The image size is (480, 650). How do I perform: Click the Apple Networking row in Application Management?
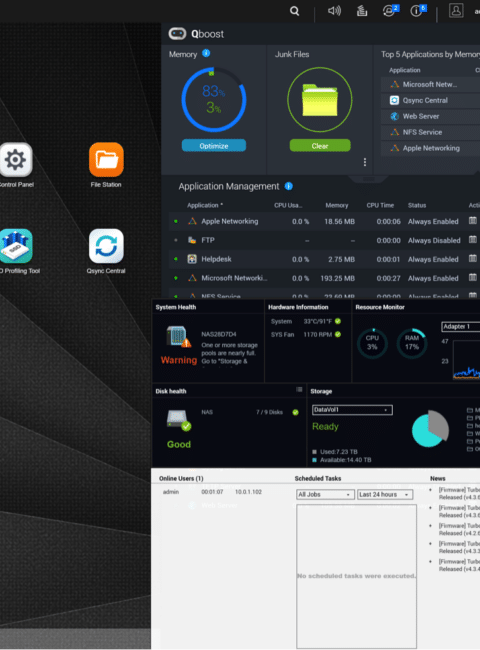[324, 221]
